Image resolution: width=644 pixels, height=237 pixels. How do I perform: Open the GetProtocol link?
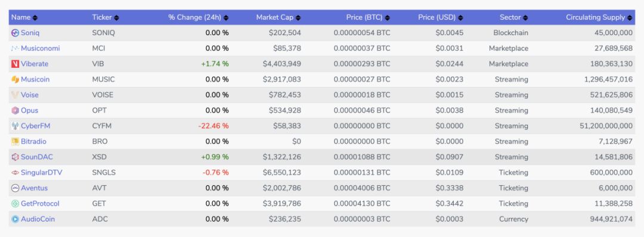[41, 204]
